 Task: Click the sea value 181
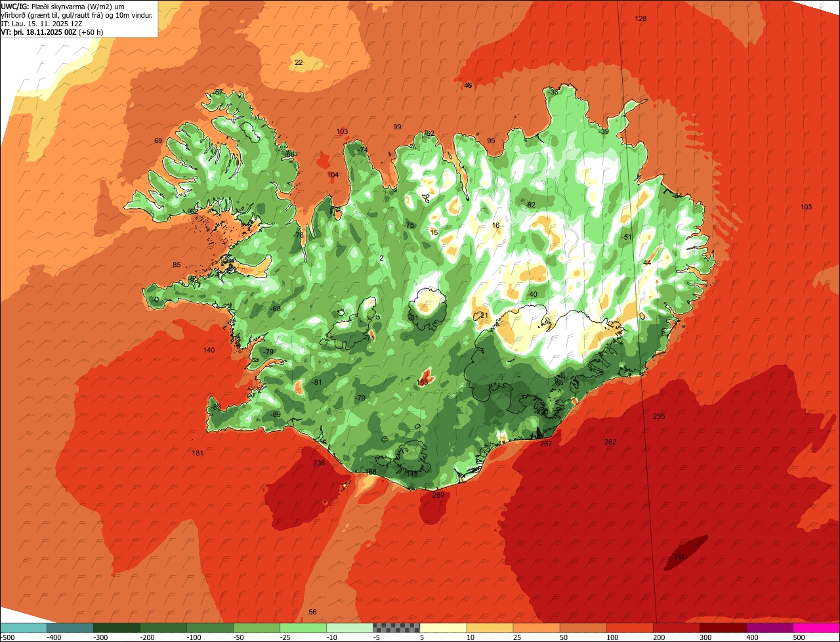point(198,453)
